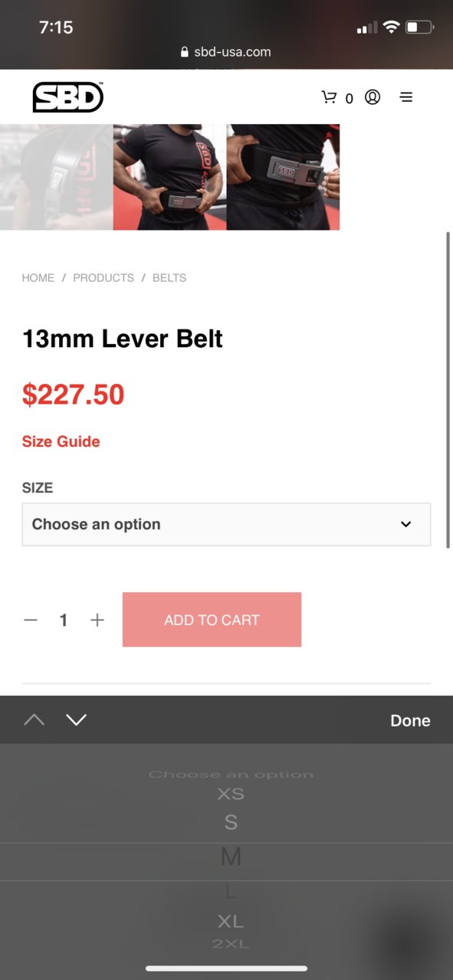Open the shopping cart icon
453x980 pixels.
tap(330, 97)
